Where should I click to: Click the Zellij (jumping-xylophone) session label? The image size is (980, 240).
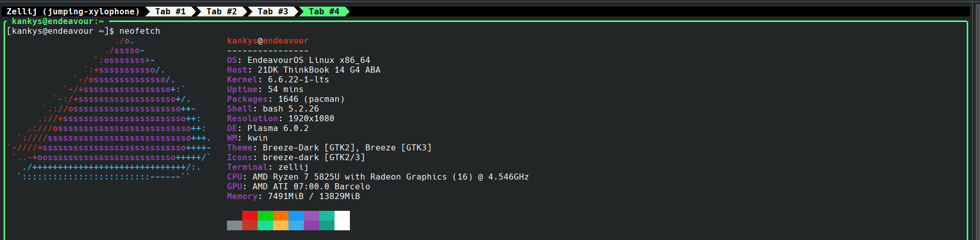pos(73,11)
